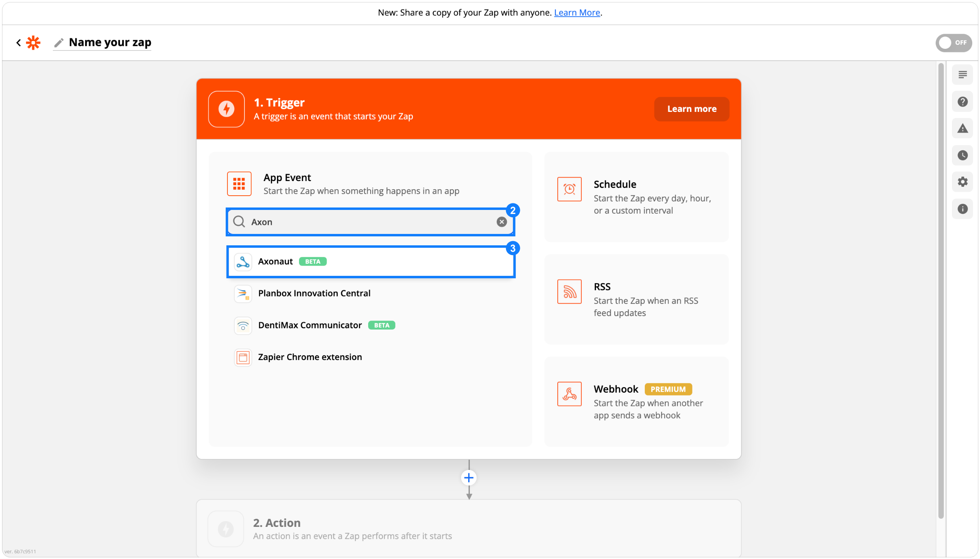The height and width of the screenshot is (559, 980).
Task: Select Axonaut from the app results
Action: click(x=371, y=262)
